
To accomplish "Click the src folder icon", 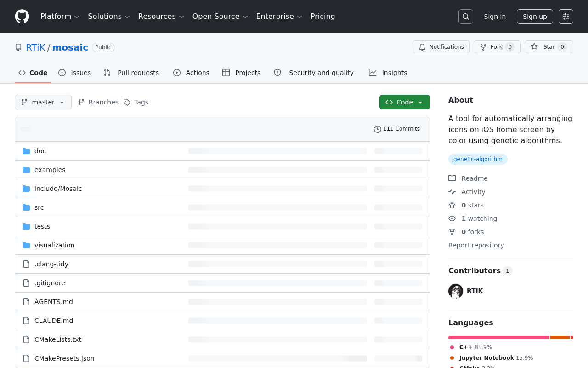I will (x=26, y=207).
